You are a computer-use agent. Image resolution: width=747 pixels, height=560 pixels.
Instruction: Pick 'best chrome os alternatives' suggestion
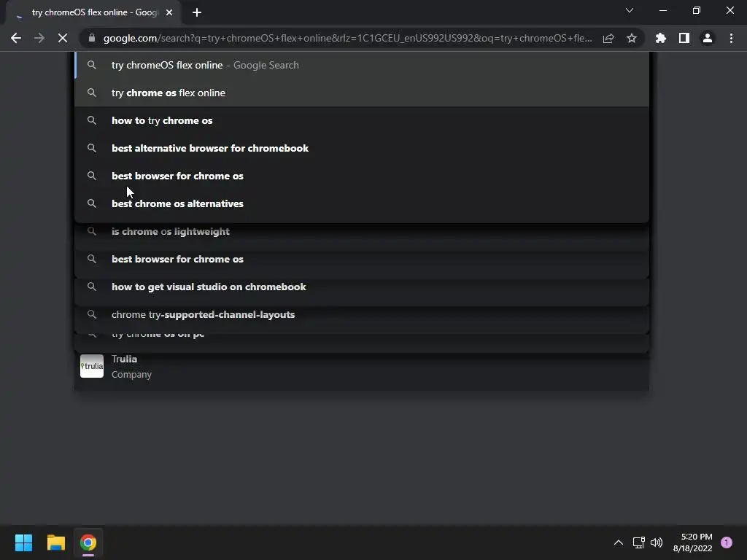point(362,204)
